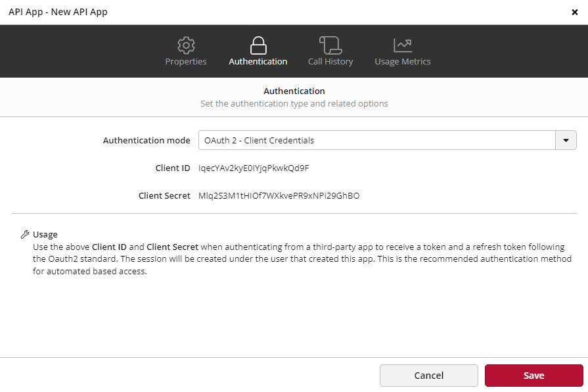Viewport: 588px width, 392px height.
Task: Click the Save button
Action: pos(533,375)
